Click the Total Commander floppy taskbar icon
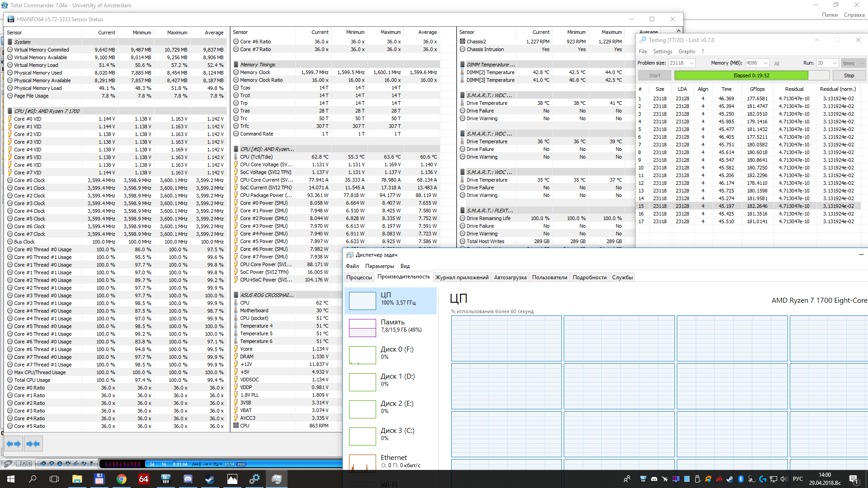Image resolution: width=868 pixels, height=488 pixels. point(99,479)
